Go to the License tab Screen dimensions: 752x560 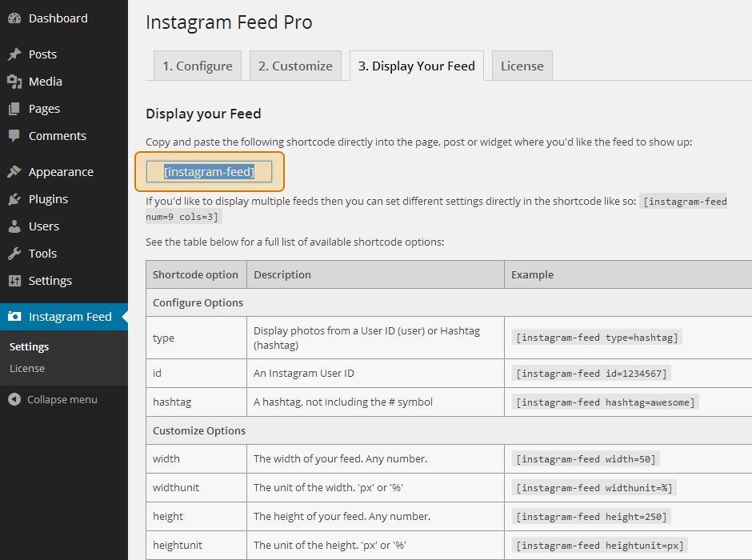[x=522, y=66]
